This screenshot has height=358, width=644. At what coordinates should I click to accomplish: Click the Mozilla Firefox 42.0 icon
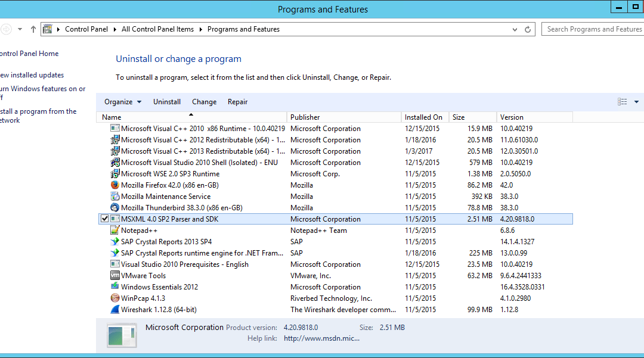115,185
